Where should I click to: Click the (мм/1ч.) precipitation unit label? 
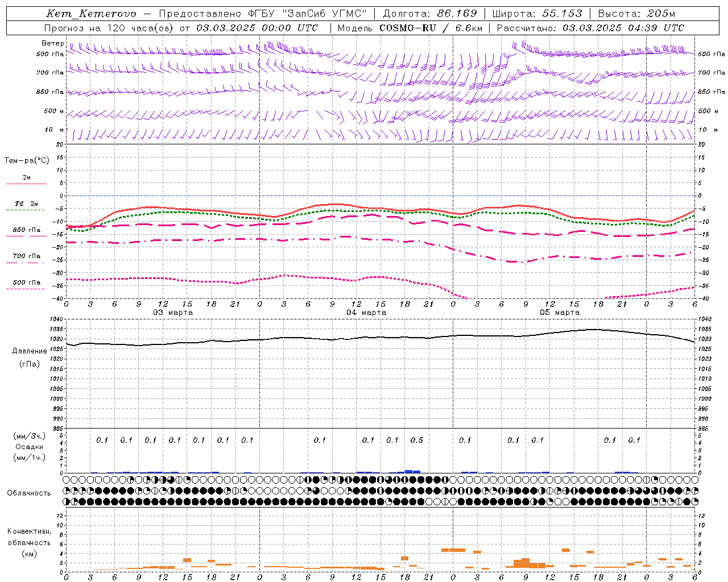click(30, 458)
